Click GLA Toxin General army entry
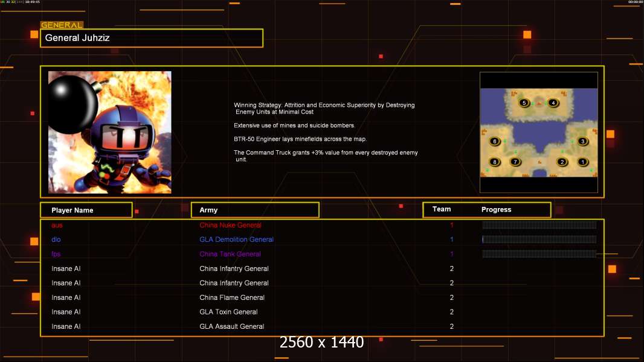 [x=228, y=312]
